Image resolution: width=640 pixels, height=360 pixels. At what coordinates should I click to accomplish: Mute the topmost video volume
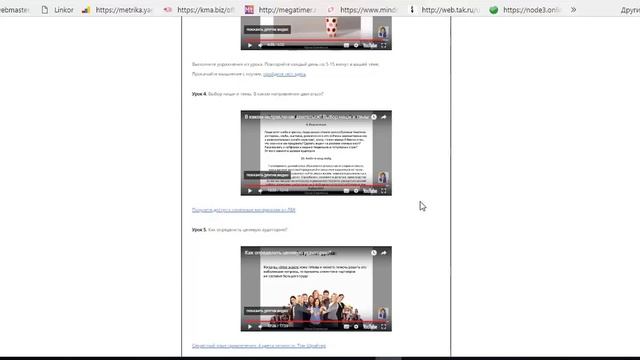coord(260,45)
